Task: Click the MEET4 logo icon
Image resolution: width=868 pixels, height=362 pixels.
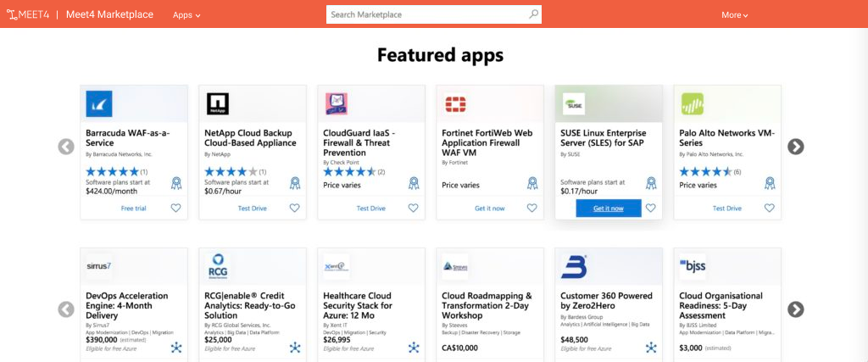Action: point(28,14)
